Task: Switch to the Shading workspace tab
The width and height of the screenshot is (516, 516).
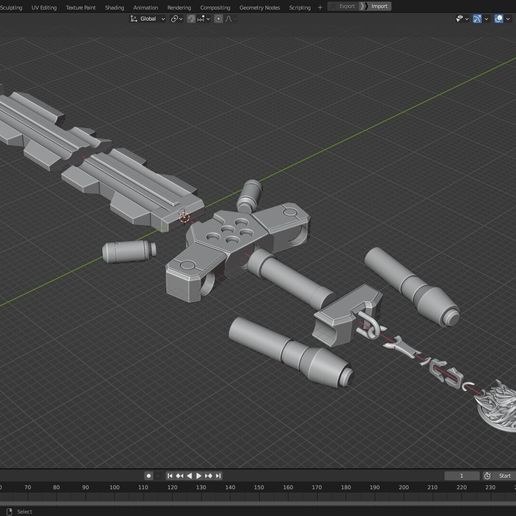Action: click(114, 8)
